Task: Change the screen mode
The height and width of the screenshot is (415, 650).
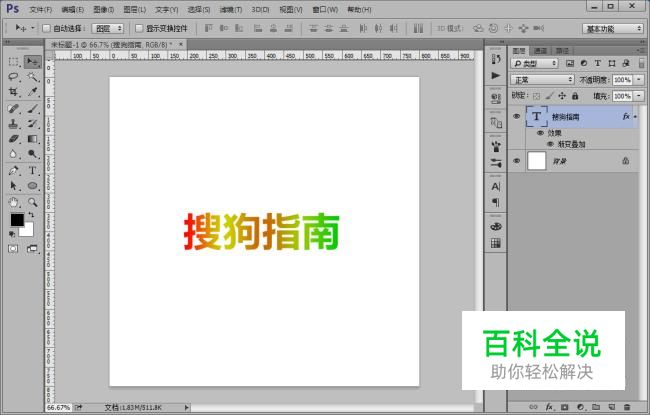Action: (32, 249)
